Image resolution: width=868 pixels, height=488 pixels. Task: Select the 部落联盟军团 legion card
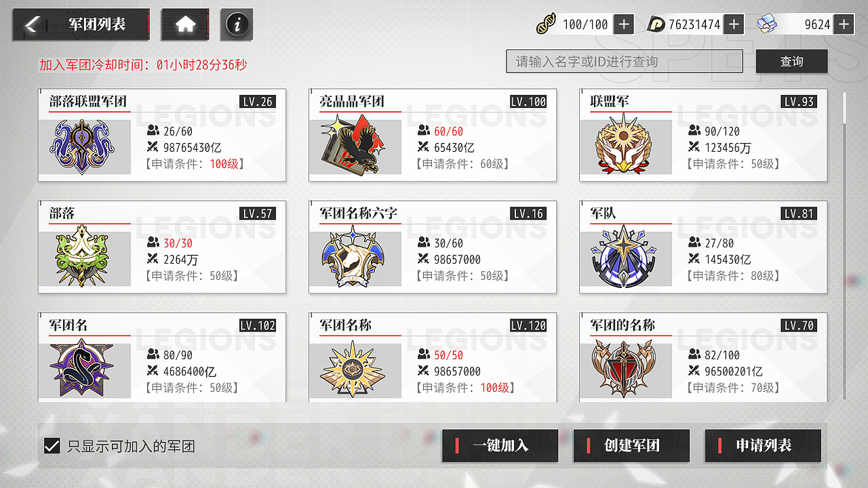[x=162, y=135]
